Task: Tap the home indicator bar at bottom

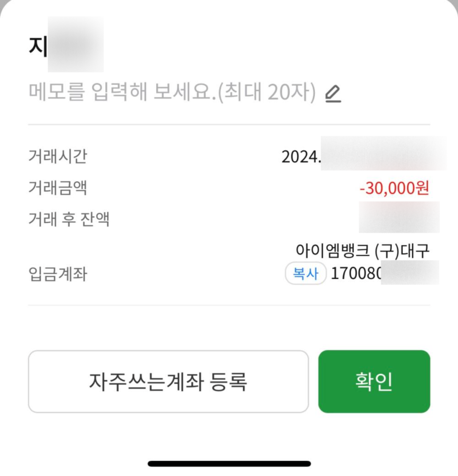Action: tap(229, 464)
